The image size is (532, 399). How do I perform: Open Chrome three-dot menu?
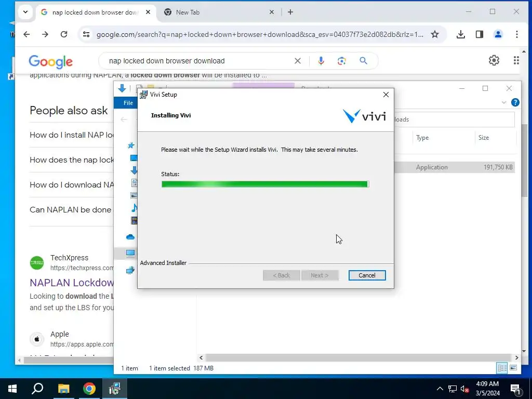[516, 34]
